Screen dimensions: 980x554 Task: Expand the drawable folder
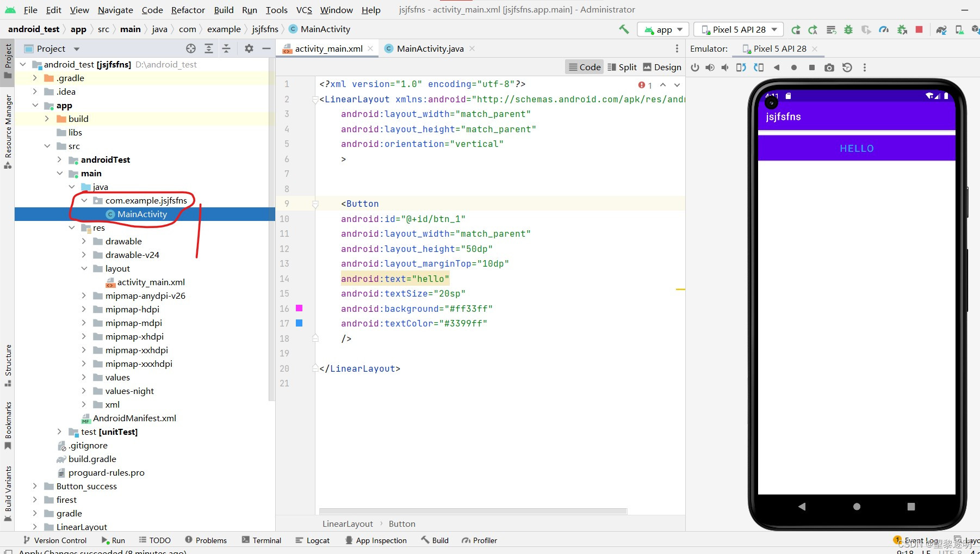click(84, 241)
